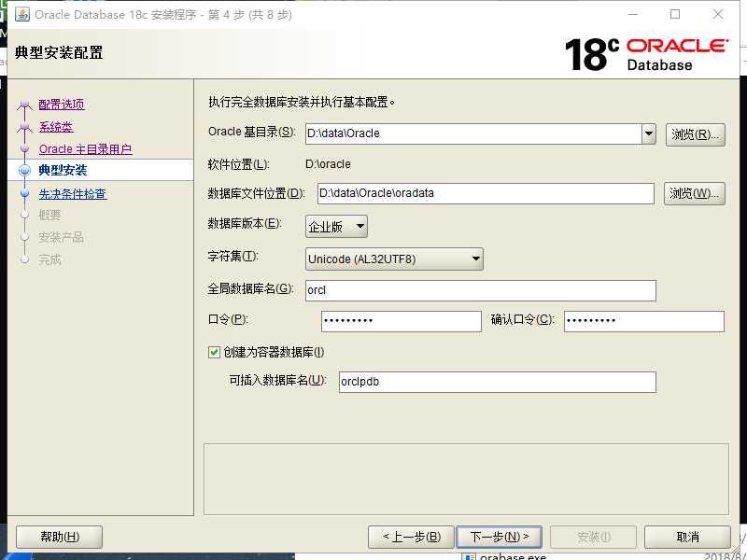Click the 浏览(W) button for database files
747x560 pixels.
[x=694, y=193]
